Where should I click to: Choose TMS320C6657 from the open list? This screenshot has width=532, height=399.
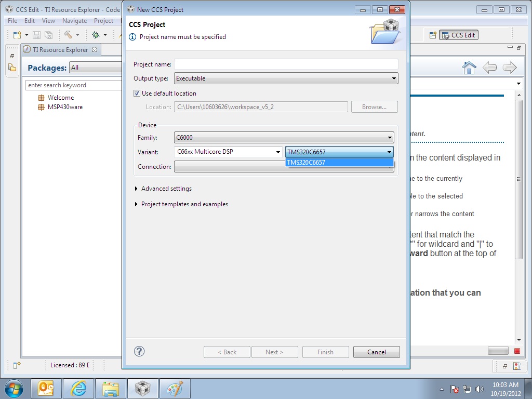(x=339, y=163)
